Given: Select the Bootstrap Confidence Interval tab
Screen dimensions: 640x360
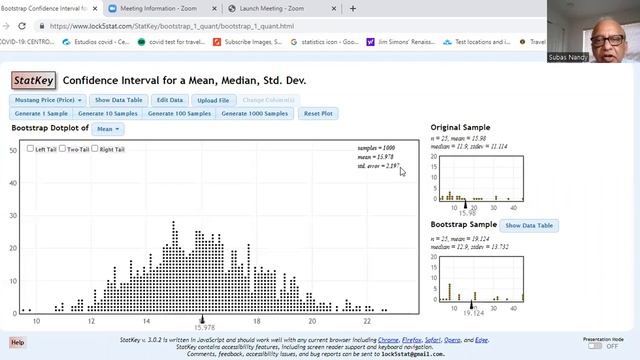Looking at the screenshot, I should (x=44, y=8).
